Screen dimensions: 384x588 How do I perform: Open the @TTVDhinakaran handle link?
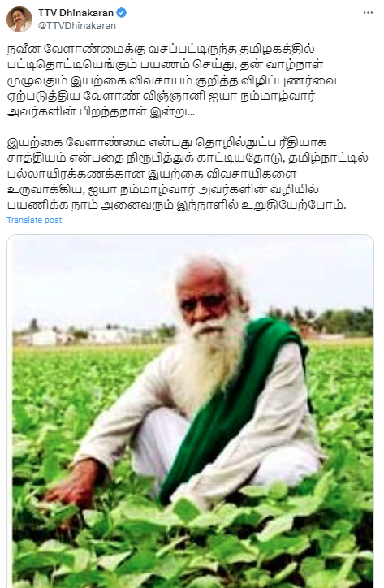tap(77, 26)
